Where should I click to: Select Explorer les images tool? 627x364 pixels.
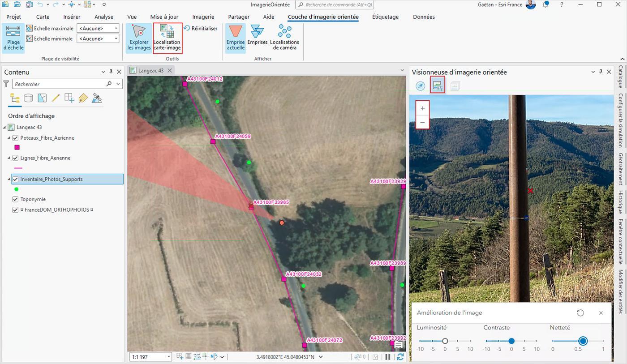pyautogui.click(x=139, y=38)
